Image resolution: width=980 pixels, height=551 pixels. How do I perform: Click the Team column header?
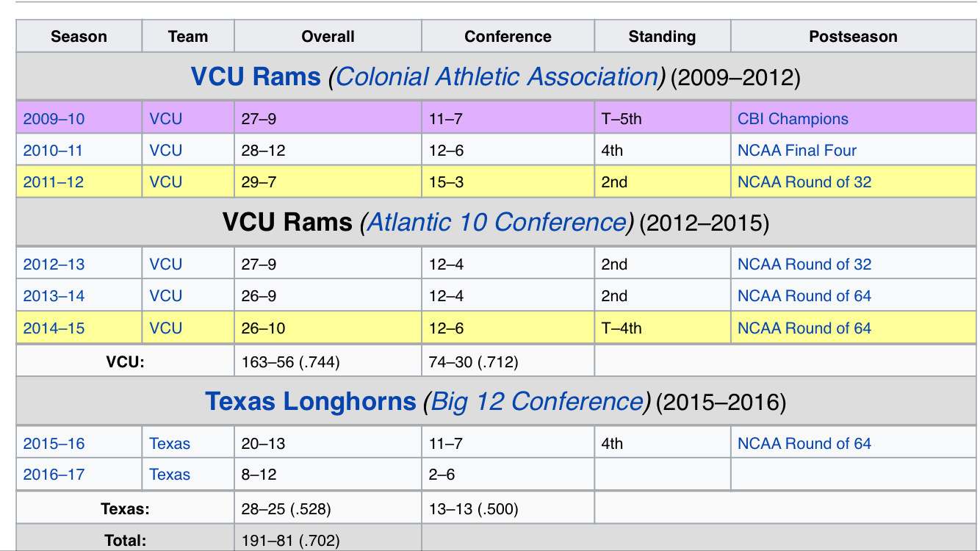click(x=188, y=37)
